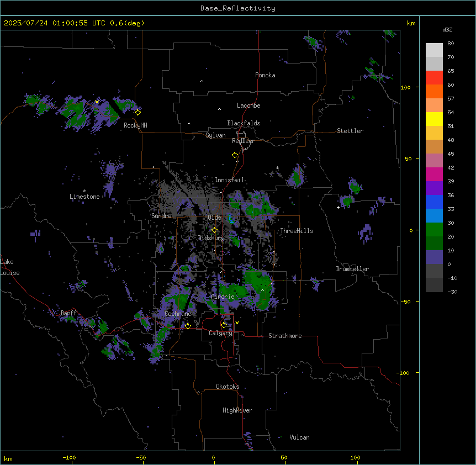Click the Okotoks label
Viewport: 476px width, 465px height.
(x=228, y=387)
